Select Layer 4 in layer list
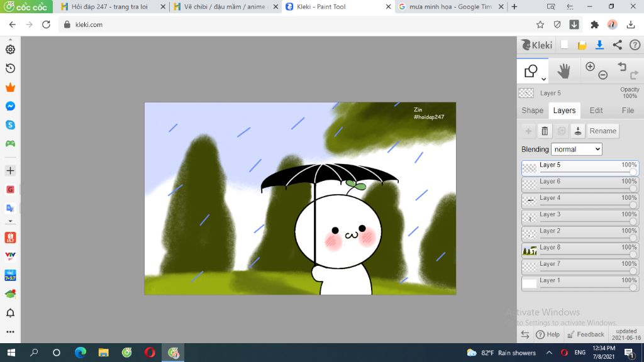 pyautogui.click(x=580, y=201)
